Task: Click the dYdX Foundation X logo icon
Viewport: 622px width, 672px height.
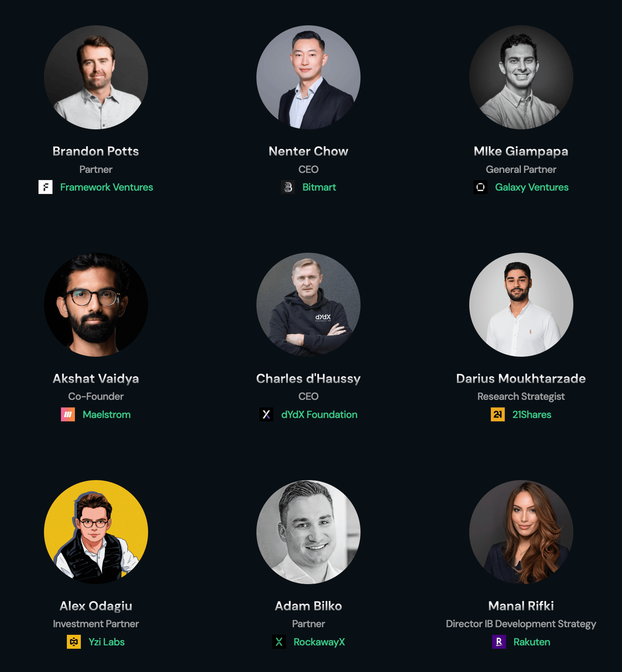Action: [266, 414]
